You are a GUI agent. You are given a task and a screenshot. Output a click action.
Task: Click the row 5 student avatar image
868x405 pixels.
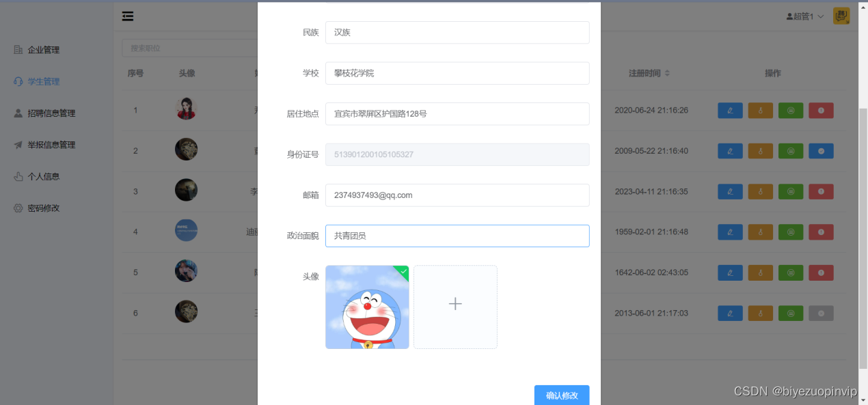click(186, 271)
